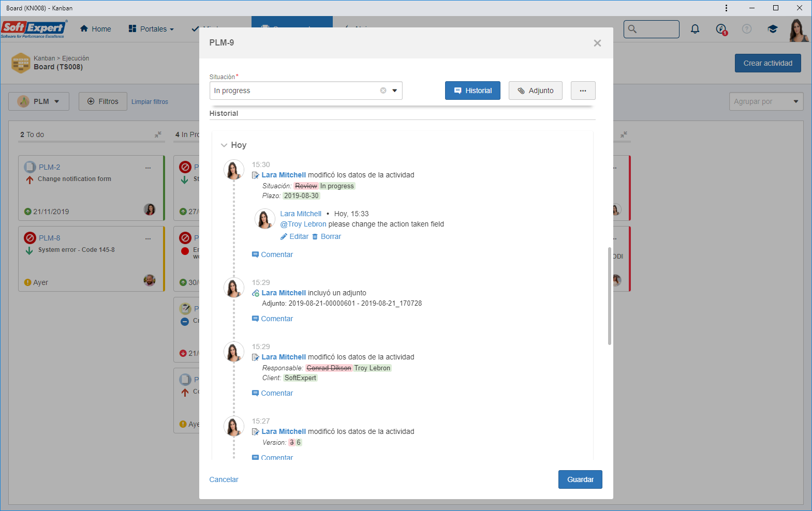This screenshot has height=511, width=812.
Task: Click the trash icon before Borrar
Action: click(x=315, y=236)
